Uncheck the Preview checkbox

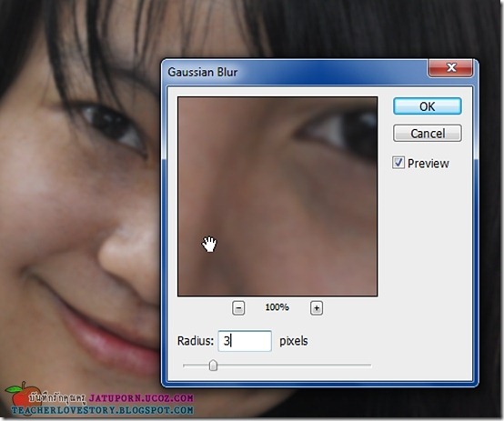click(398, 163)
